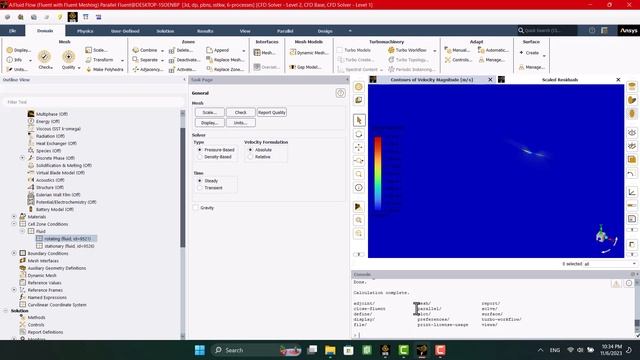Viewport: 640px width, 360px height.
Task: Click Replace Mesh in the Zones group
Action: point(225,60)
